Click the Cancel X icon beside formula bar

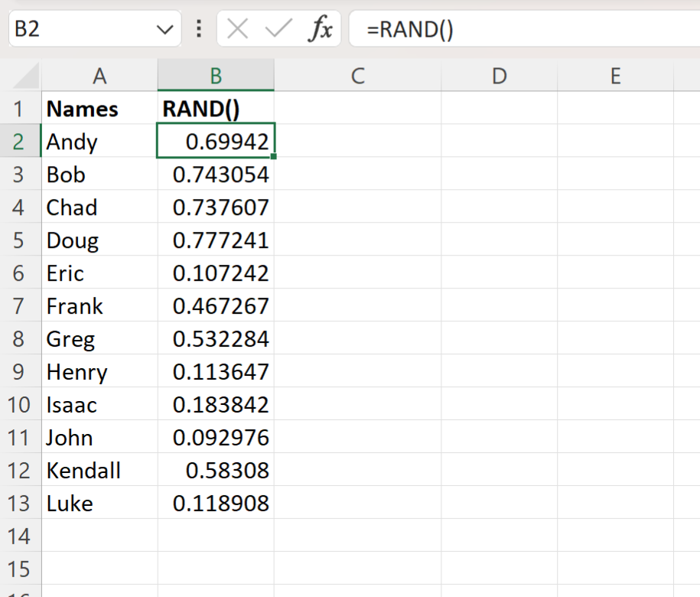point(237,29)
